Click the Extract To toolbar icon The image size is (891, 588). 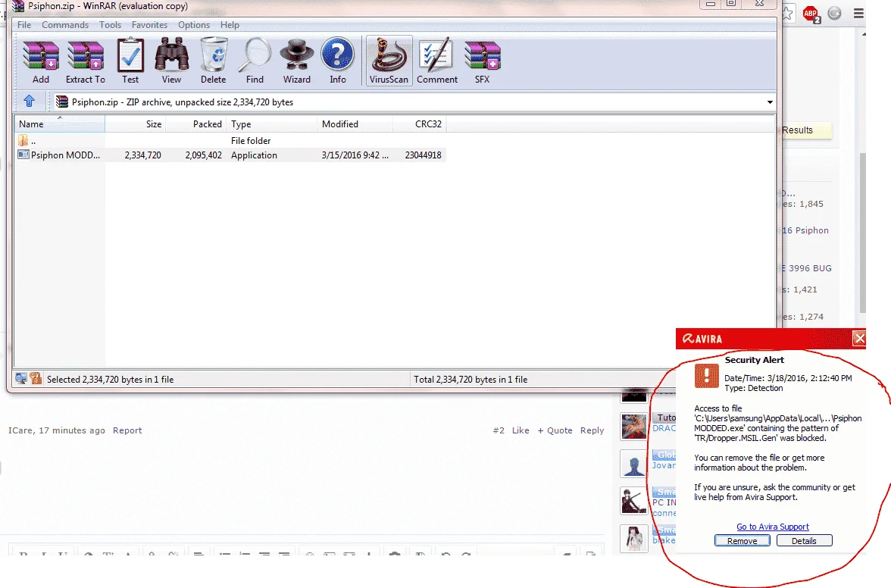coord(85,61)
